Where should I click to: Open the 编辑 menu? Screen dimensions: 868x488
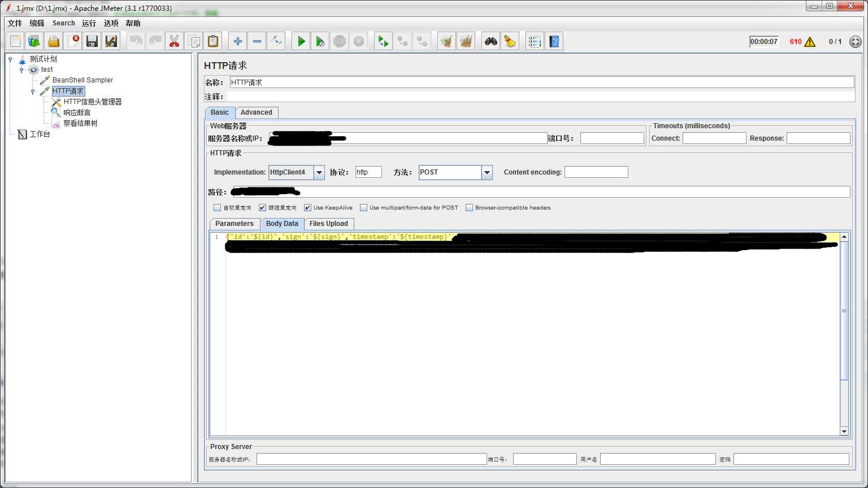tap(37, 23)
